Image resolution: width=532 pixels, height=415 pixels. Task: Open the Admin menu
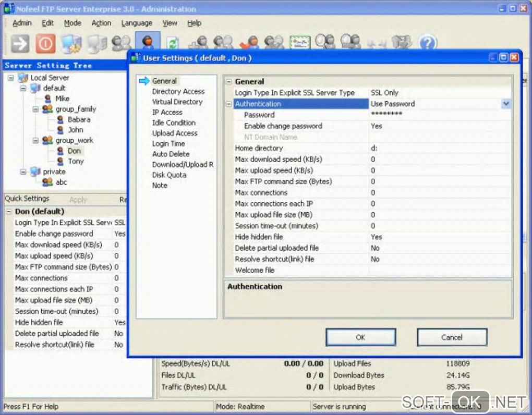point(22,23)
